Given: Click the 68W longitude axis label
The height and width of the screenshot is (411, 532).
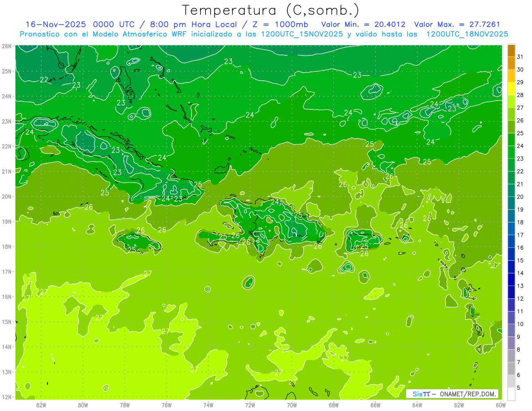Looking at the screenshot, I should (x=334, y=405).
